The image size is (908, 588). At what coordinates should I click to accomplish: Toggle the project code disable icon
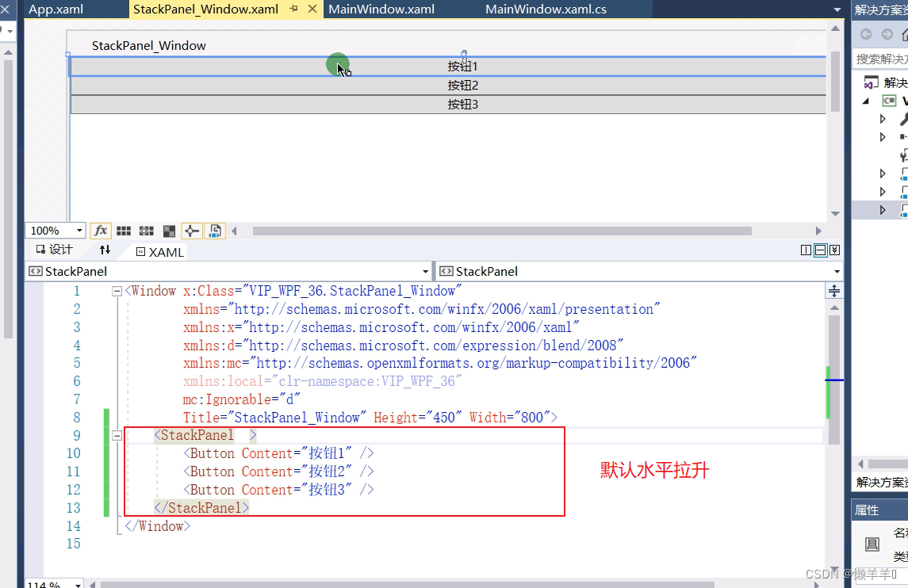214,231
